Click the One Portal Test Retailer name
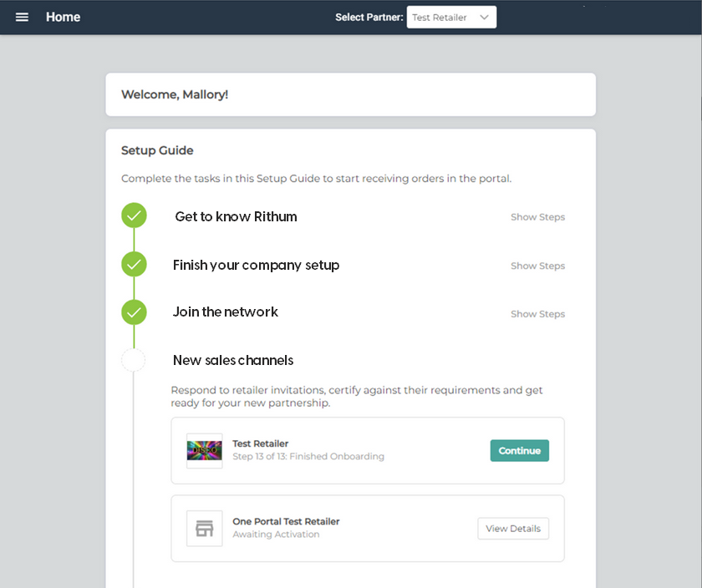Screen dimensions: 702x588 [x=286, y=522]
